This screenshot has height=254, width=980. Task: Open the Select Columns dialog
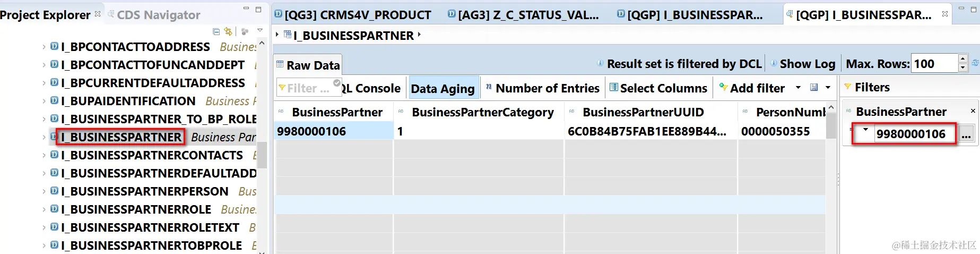(x=658, y=88)
